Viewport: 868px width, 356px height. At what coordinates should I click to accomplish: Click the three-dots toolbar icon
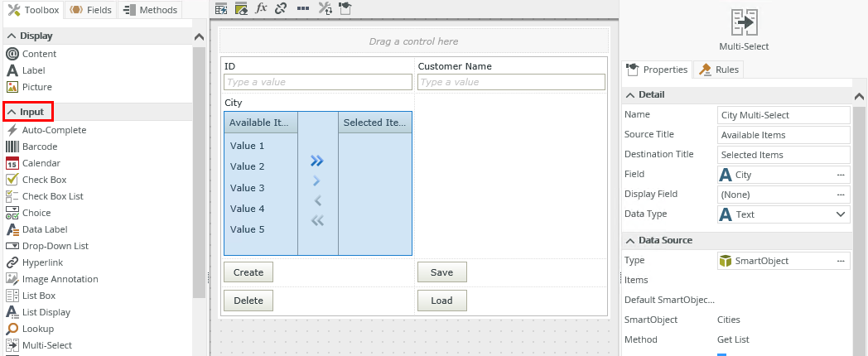tap(302, 8)
